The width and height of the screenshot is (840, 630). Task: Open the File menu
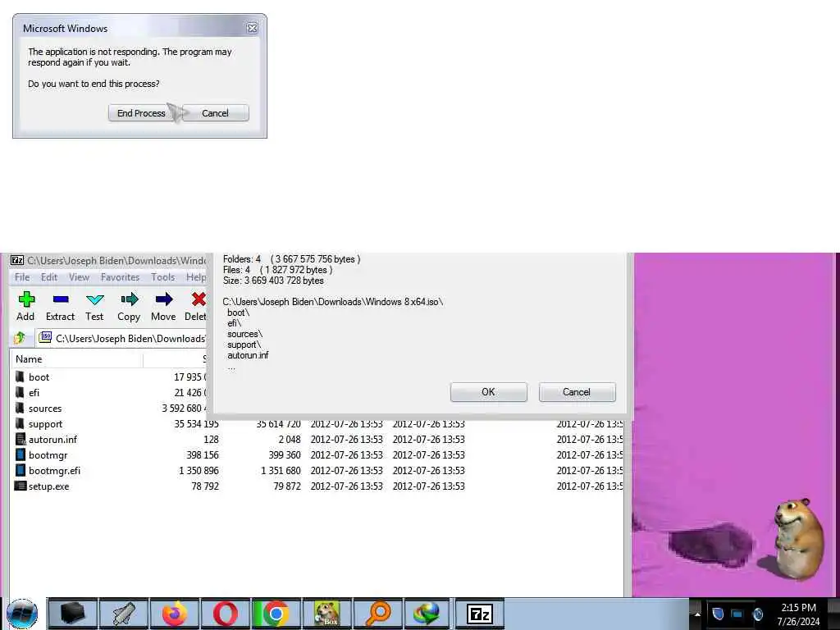[x=22, y=277]
